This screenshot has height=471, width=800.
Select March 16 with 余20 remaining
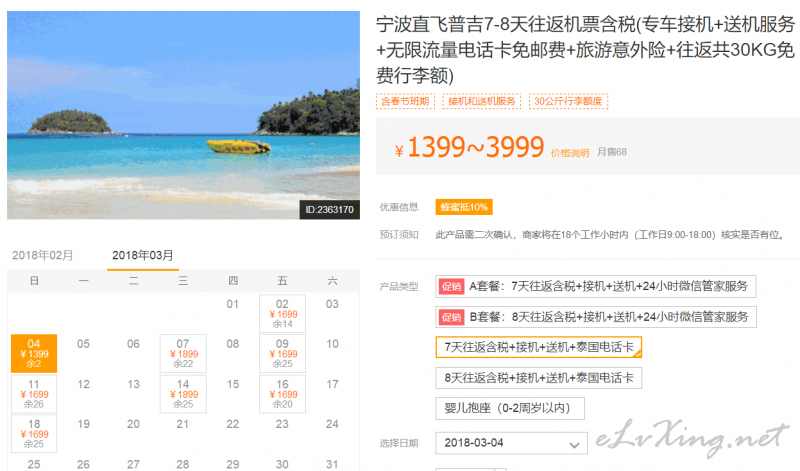282,393
